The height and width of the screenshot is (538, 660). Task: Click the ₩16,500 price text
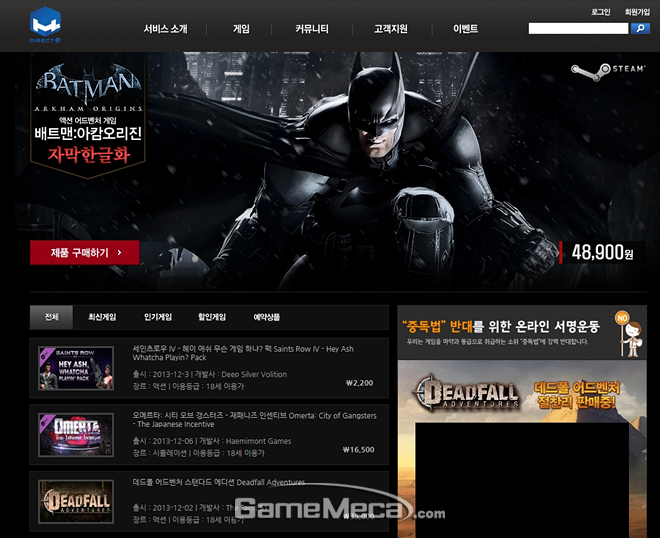click(x=358, y=450)
